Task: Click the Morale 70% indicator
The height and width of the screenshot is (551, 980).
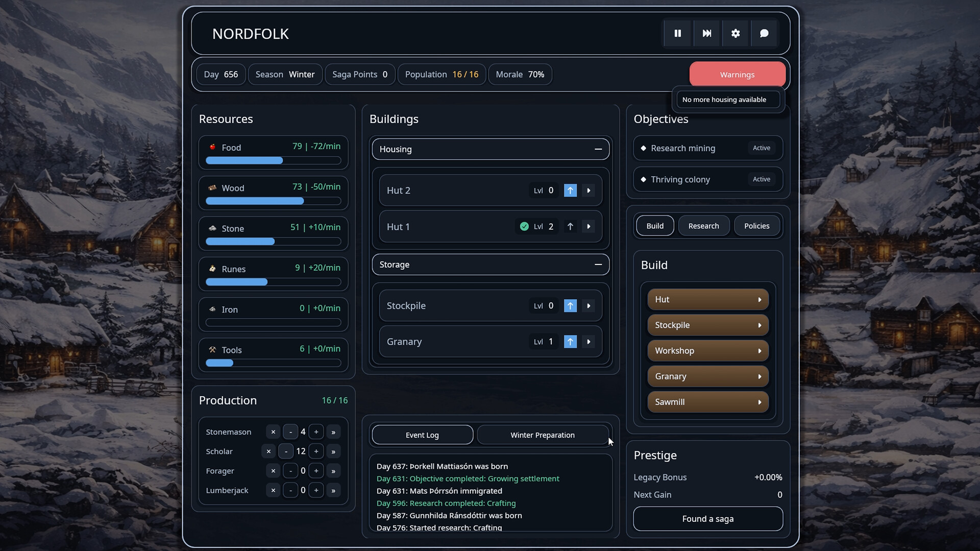Action: click(520, 75)
